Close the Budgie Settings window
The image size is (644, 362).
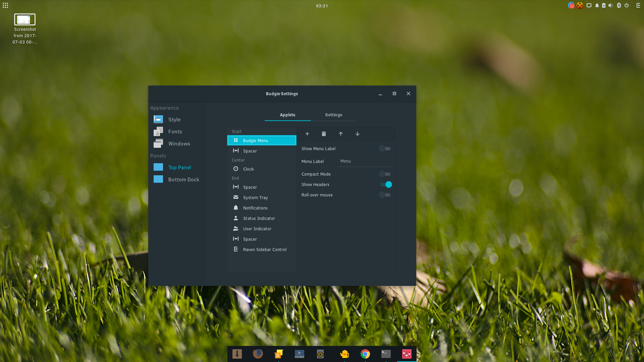[409, 94]
